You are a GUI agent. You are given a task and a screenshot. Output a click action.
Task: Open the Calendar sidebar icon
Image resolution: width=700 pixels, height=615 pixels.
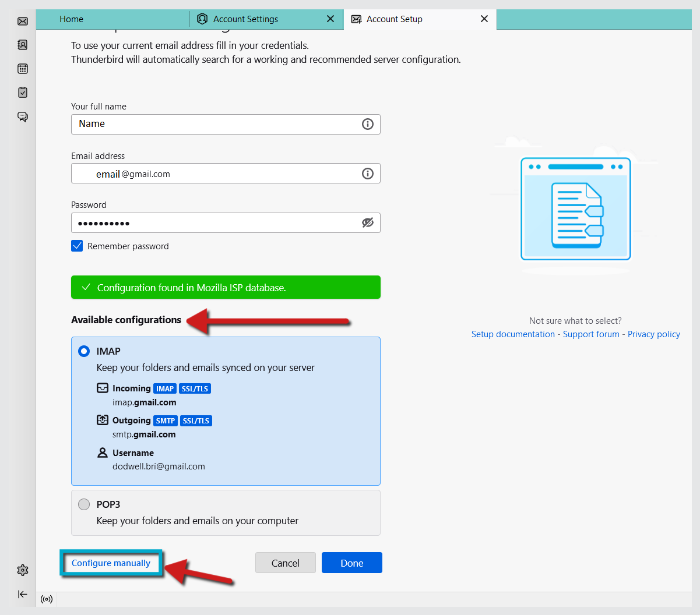23,69
